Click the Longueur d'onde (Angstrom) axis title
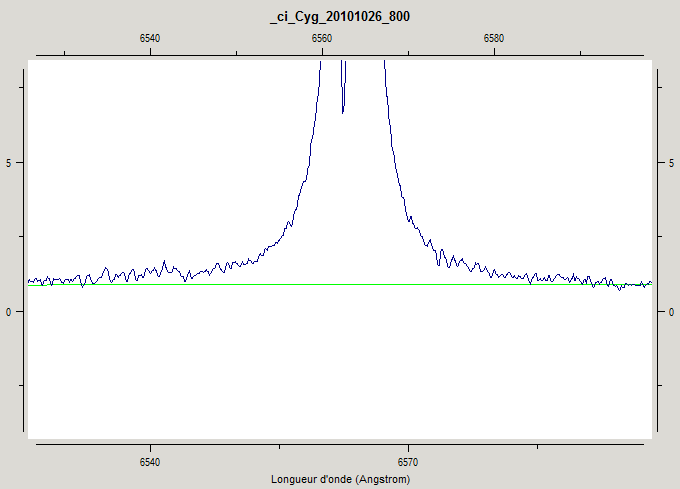This screenshot has height=489, width=680. 340,479
